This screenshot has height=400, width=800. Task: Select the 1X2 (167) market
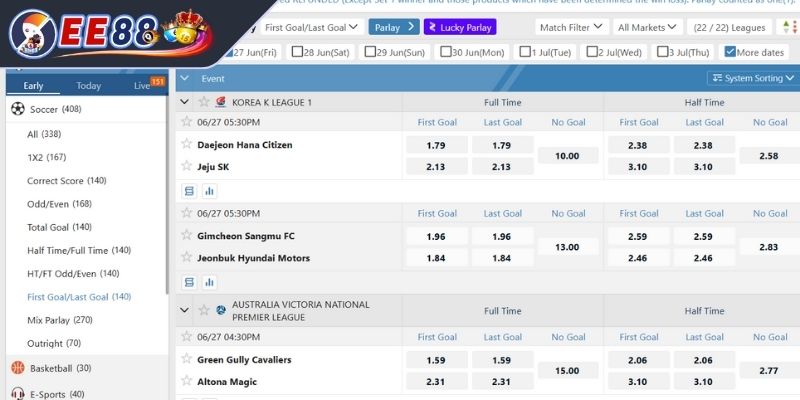(46, 157)
